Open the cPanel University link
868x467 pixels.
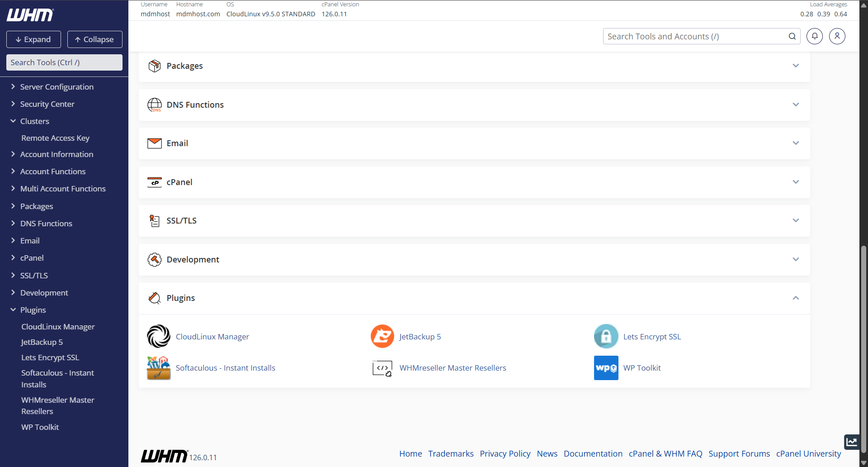tap(808, 453)
